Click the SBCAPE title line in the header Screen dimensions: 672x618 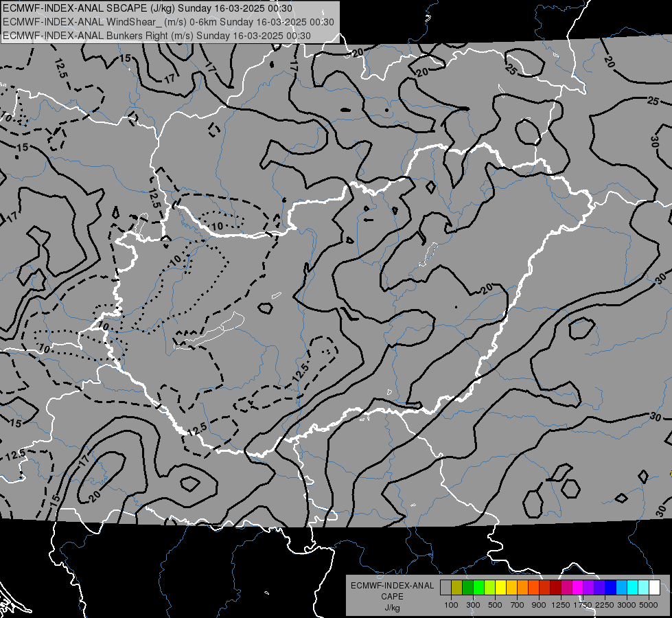[x=148, y=8]
